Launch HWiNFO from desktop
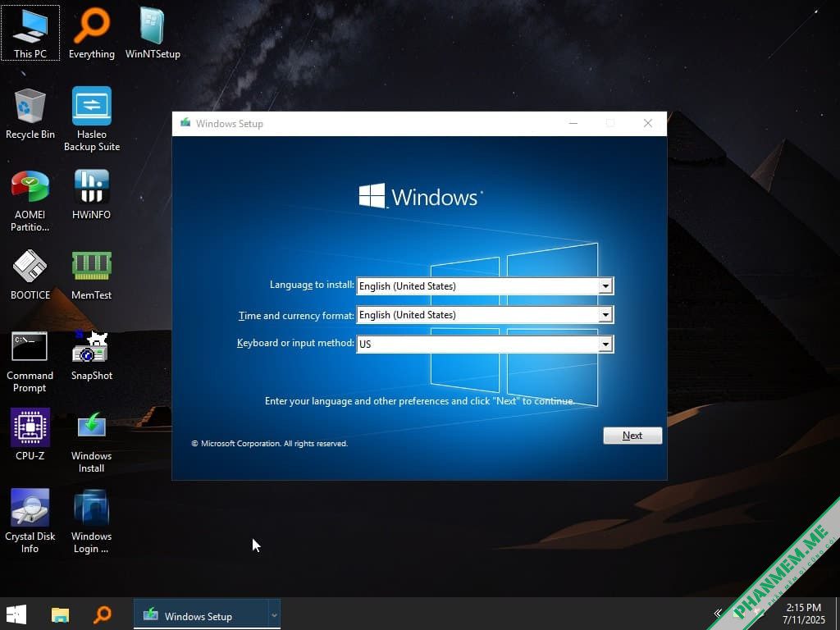Viewport: 840px width, 630px height. coord(92,194)
